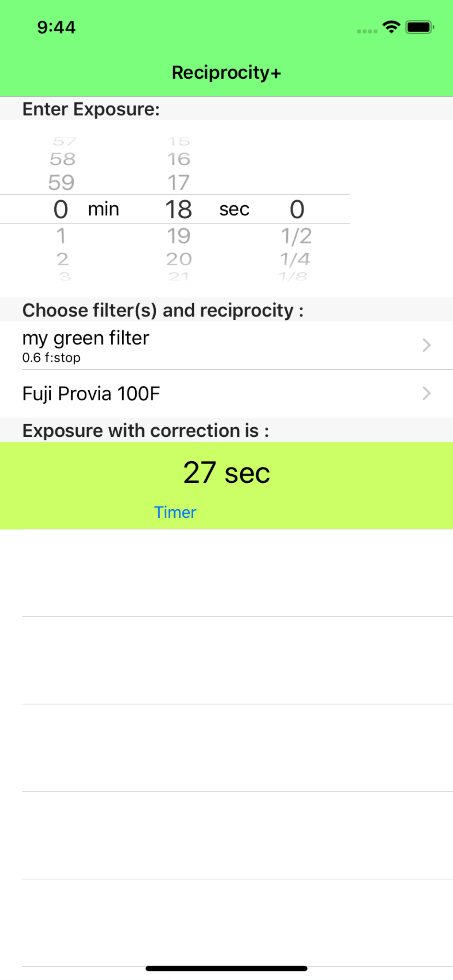Expand the my green filter chevron
The image size is (453, 980).
[x=426, y=345]
